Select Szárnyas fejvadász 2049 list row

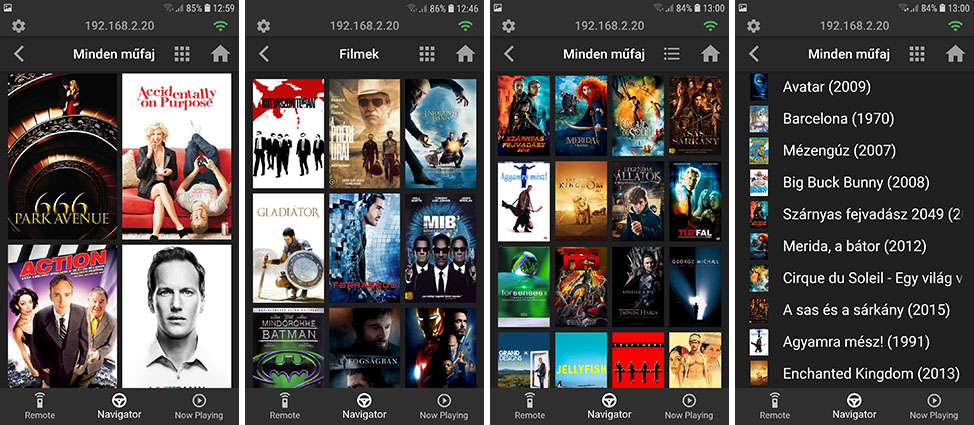point(854,214)
